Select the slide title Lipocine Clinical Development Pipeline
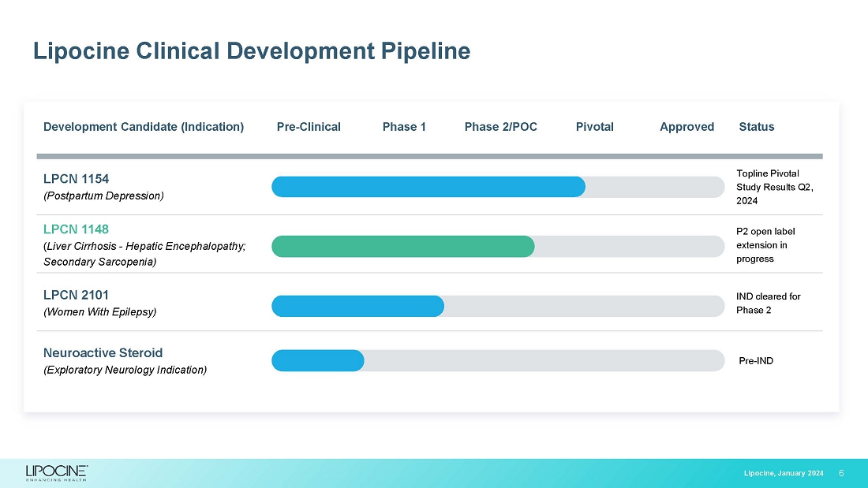The height and width of the screenshot is (488, 868). (252, 51)
